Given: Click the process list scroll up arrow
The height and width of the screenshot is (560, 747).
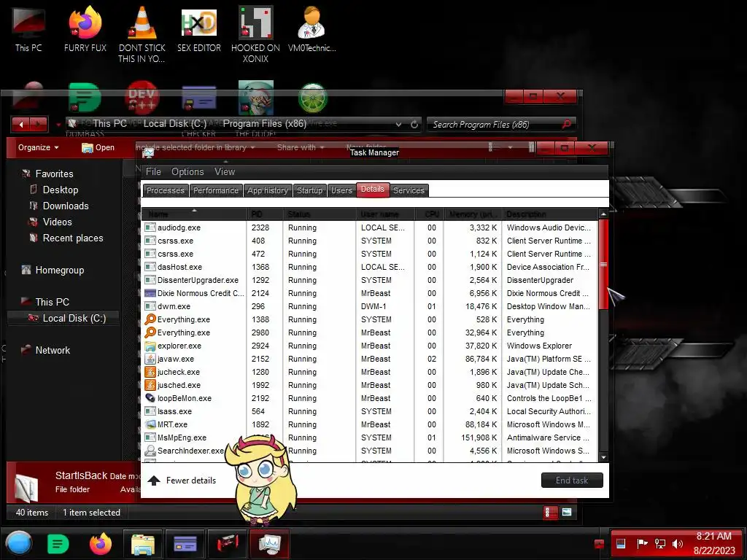Looking at the screenshot, I should coord(603,214).
